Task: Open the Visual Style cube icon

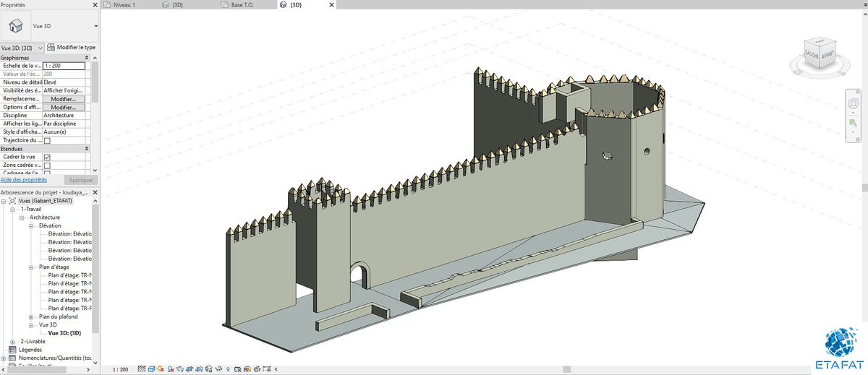Action: tap(151, 369)
